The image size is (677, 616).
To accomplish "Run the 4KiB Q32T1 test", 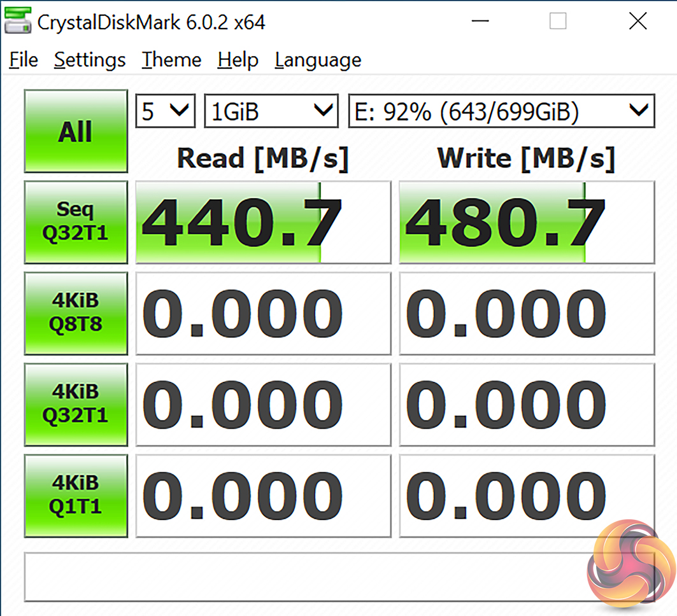I will (x=76, y=405).
